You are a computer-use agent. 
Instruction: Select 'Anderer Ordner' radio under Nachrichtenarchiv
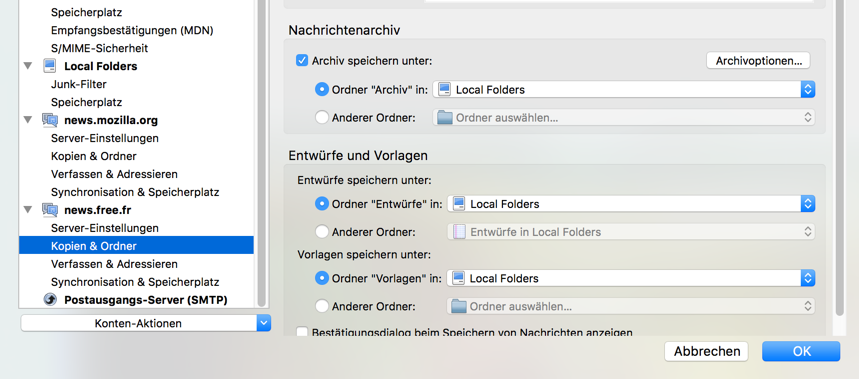322,117
